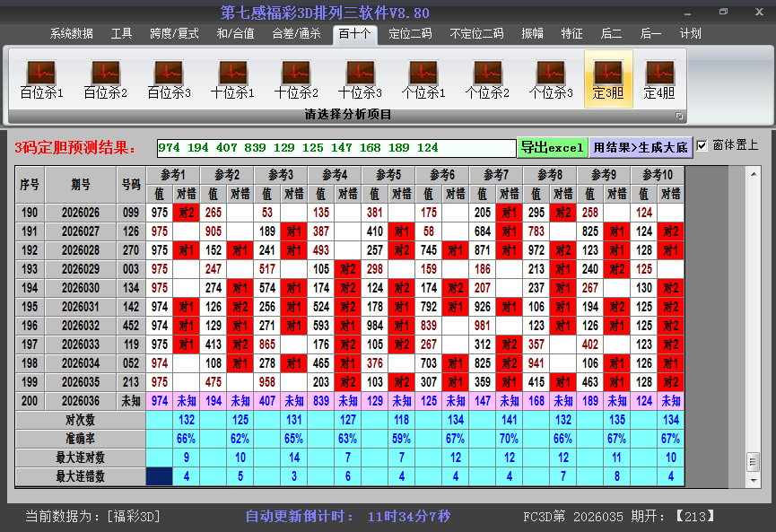Select the 百位杀2 analysis icon

[x=105, y=79]
